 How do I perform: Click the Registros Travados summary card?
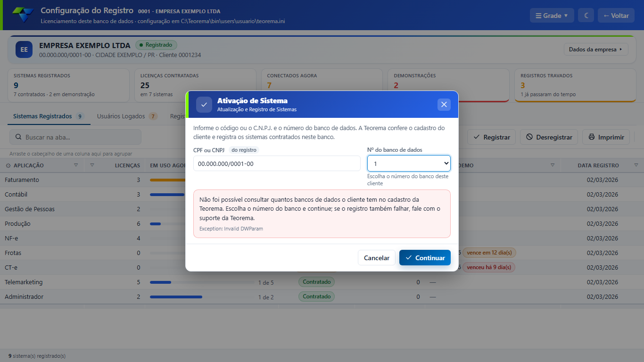click(575, 85)
